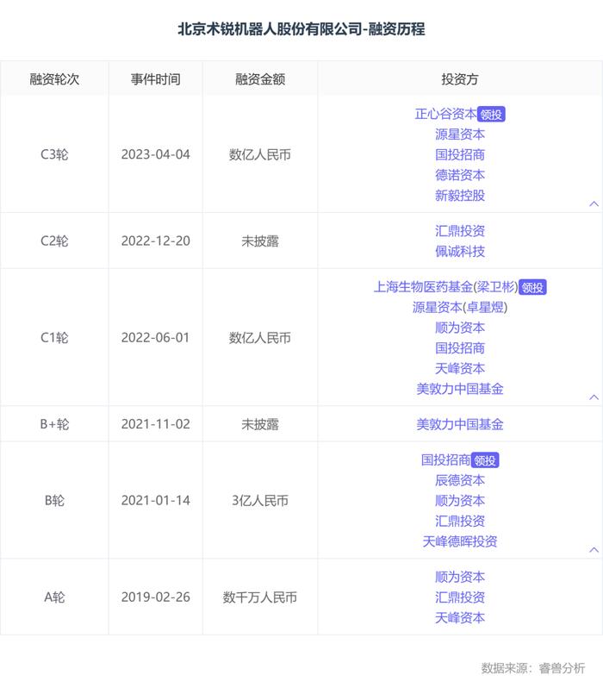Open 上海生物医药基金(梁卫彬) investor link
The width and height of the screenshot is (603, 700).
click(445, 287)
